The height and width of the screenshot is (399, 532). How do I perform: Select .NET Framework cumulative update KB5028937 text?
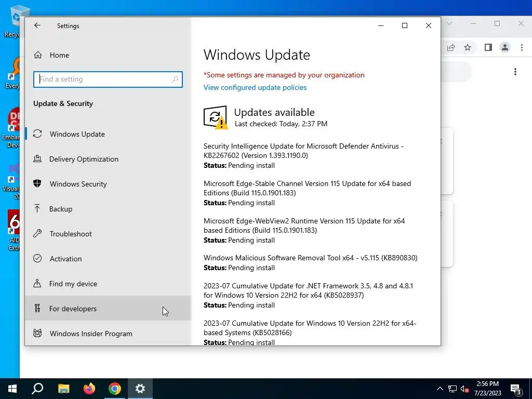[x=308, y=290]
